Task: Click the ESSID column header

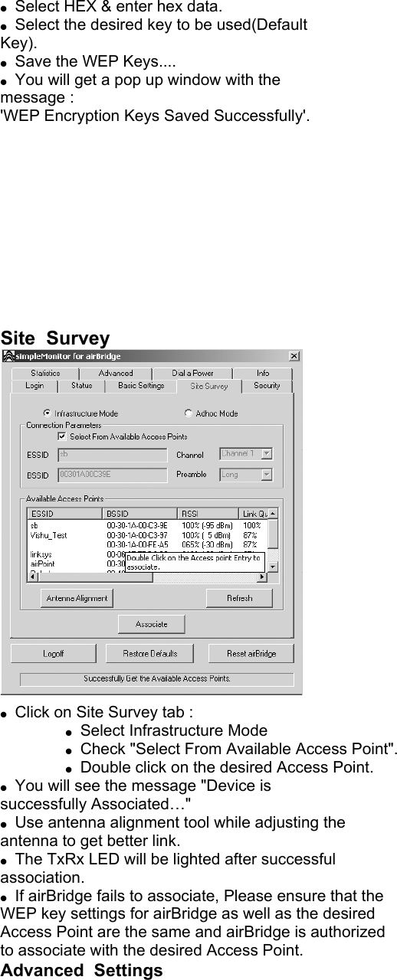Action: pyautogui.click(x=66, y=514)
